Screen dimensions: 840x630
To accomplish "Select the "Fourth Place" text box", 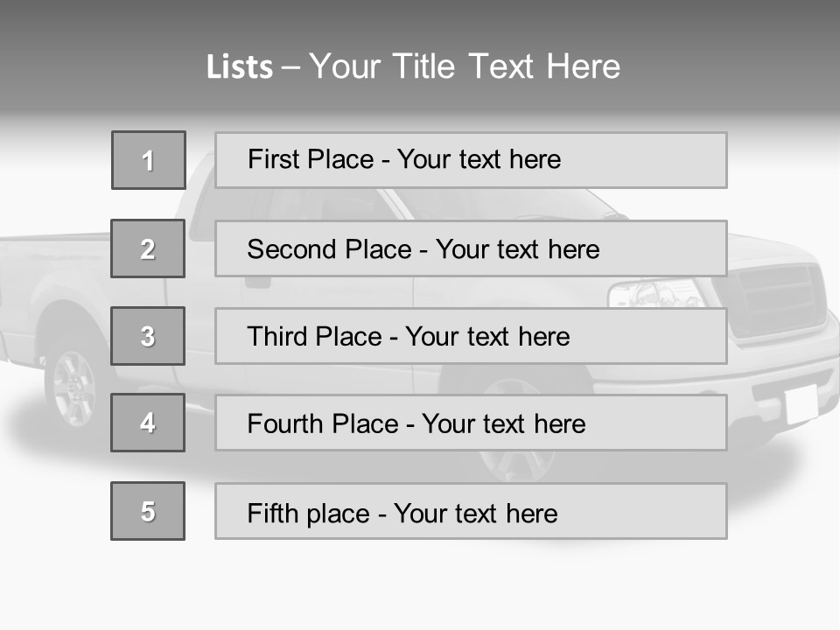I will coord(471,423).
